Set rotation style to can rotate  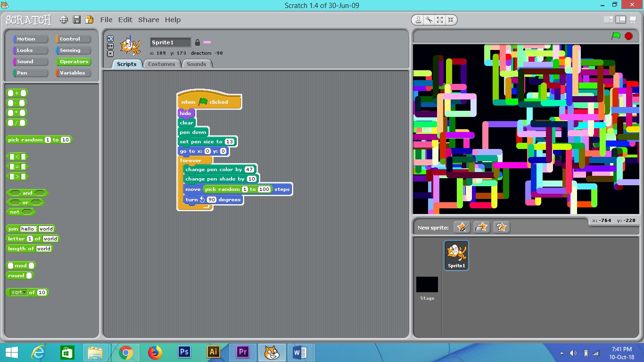[110, 39]
